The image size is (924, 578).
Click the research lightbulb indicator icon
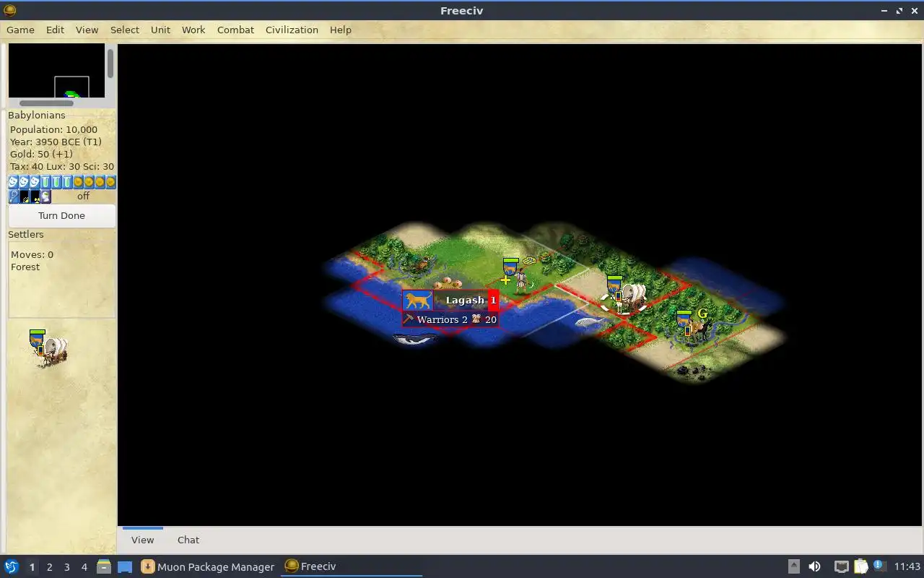[14, 196]
